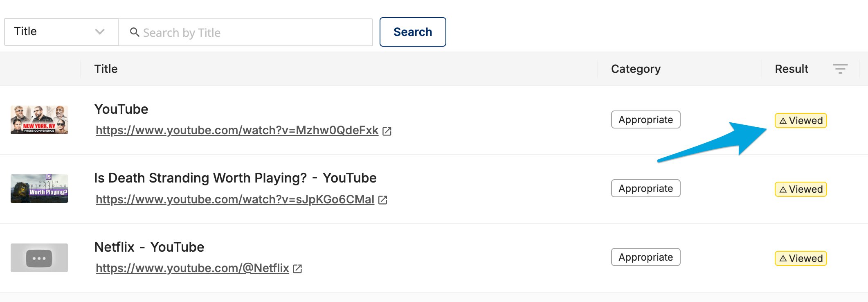Follow the watch?v=sJpKGo6CMaI link

(x=235, y=199)
